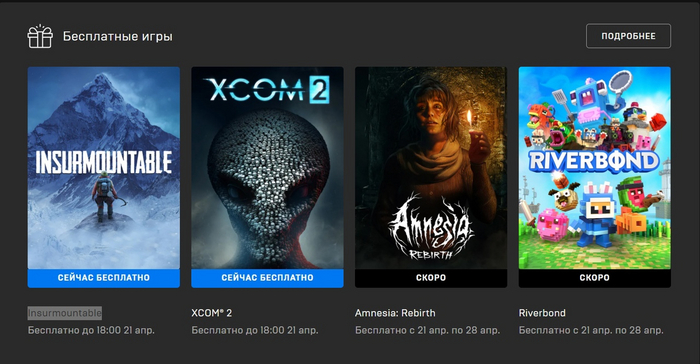Open the Insurmountable game cover

tap(104, 168)
